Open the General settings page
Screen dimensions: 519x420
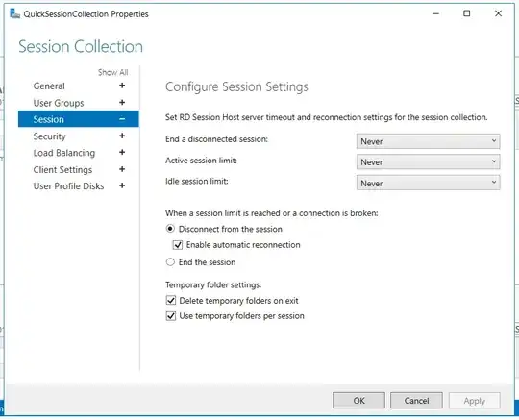point(49,86)
